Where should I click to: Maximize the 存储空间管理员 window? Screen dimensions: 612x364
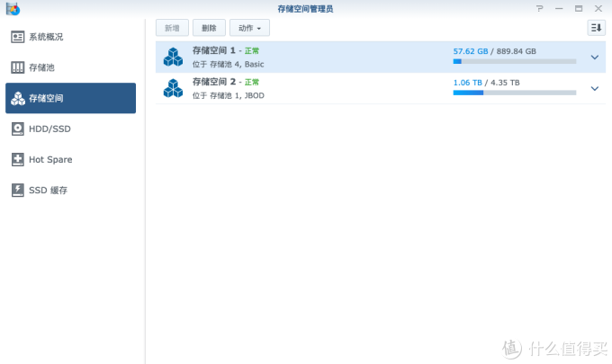pyautogui.click(x=579, y=8)
